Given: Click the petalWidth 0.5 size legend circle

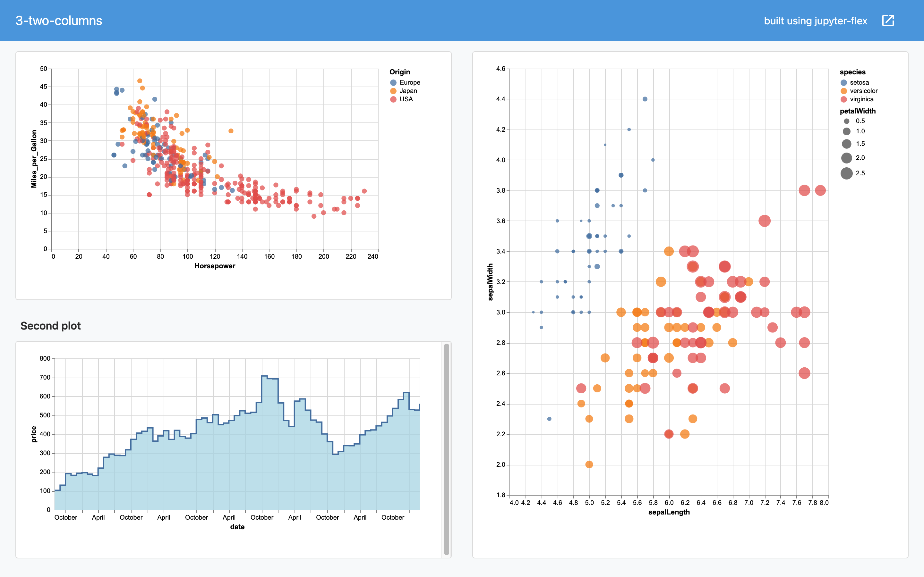Looking at the screenshot, I should 846,121.
